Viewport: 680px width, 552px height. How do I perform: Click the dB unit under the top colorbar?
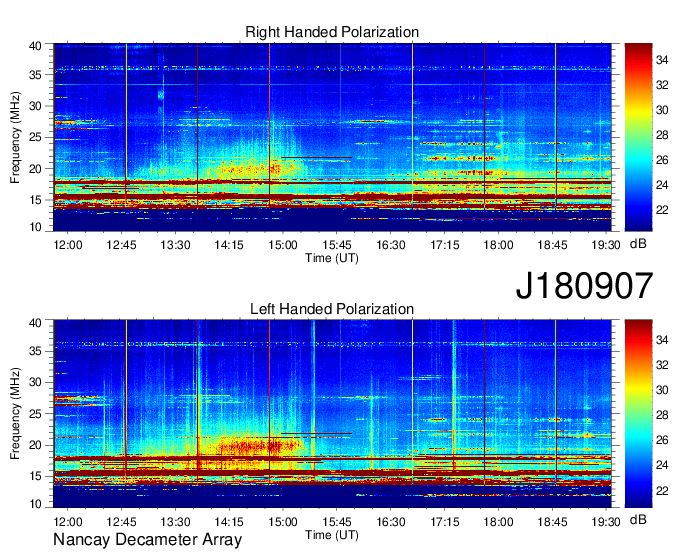pos(638,244)
